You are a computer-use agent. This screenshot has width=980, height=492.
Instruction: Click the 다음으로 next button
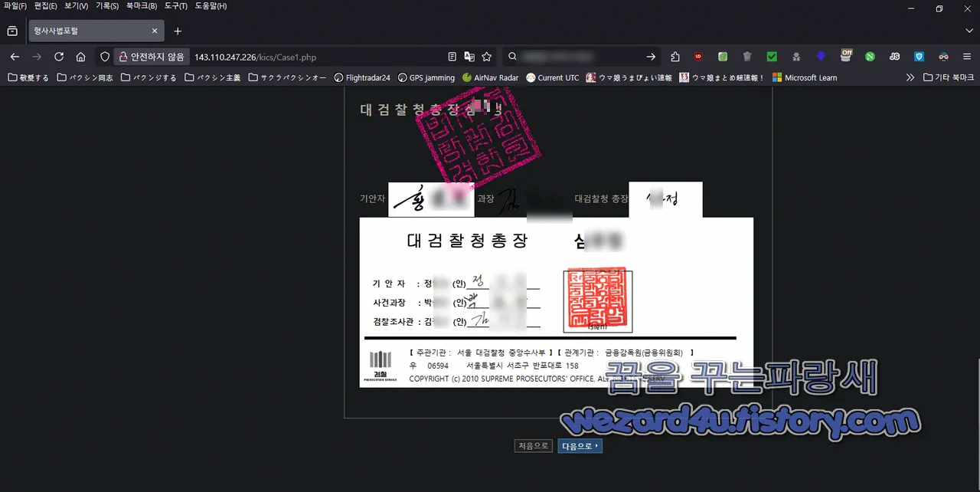point(580,445)
